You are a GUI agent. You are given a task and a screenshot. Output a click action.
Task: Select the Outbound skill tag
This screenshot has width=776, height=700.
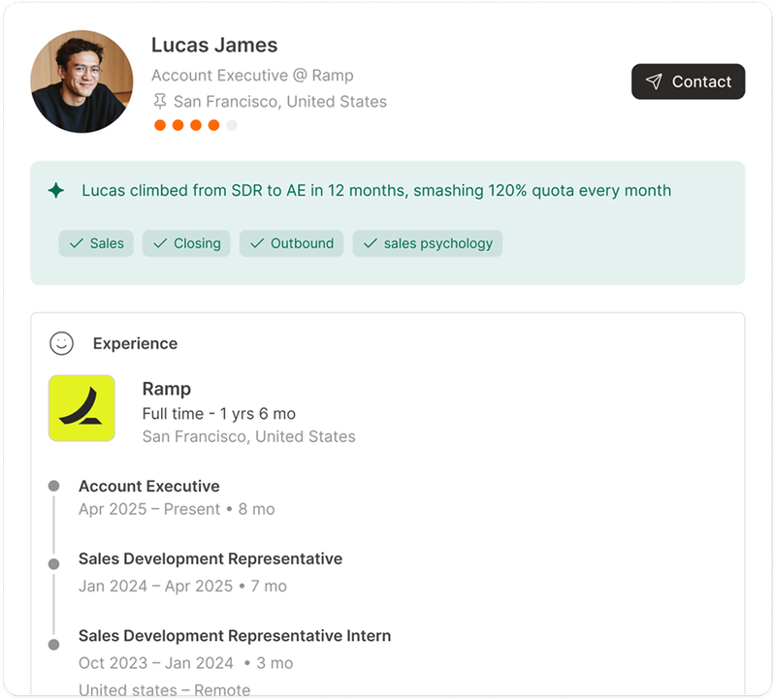click(x=292, y=243)
